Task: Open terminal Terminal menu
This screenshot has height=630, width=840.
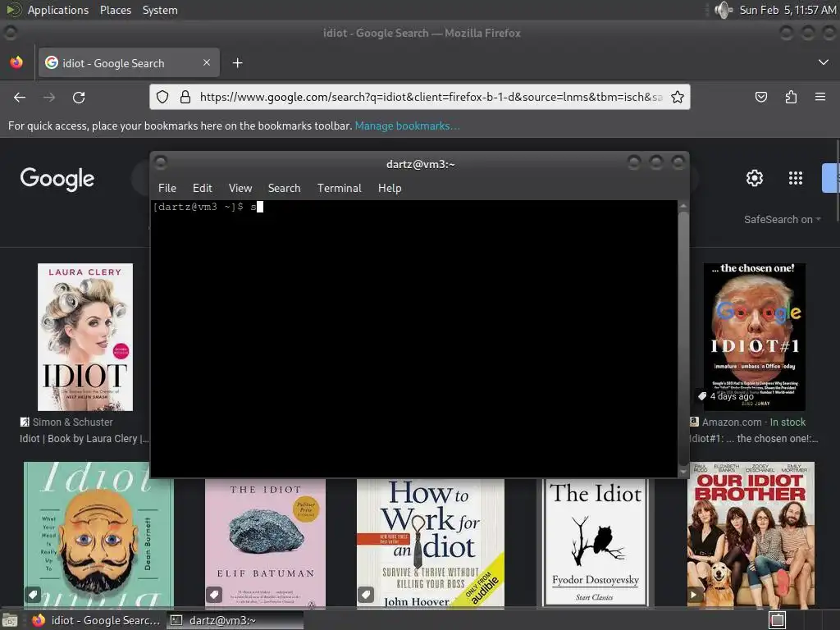Action: [x=339, y=188]
